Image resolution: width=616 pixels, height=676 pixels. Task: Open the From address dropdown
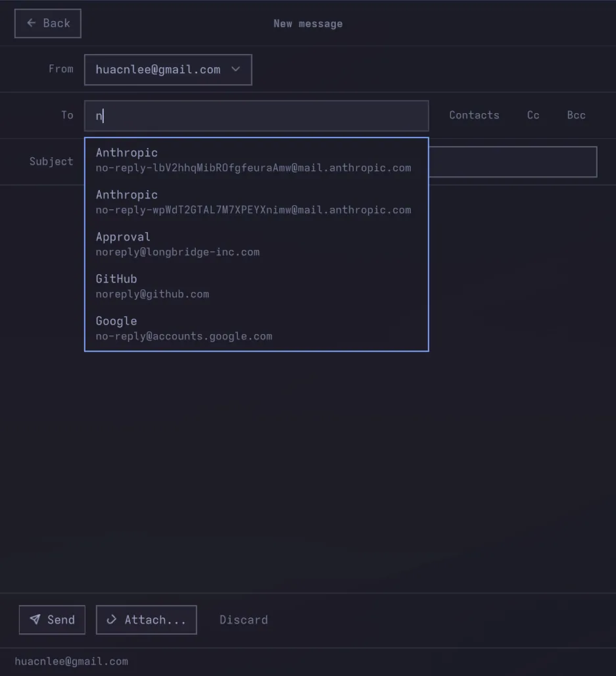(x=168, y=70)
